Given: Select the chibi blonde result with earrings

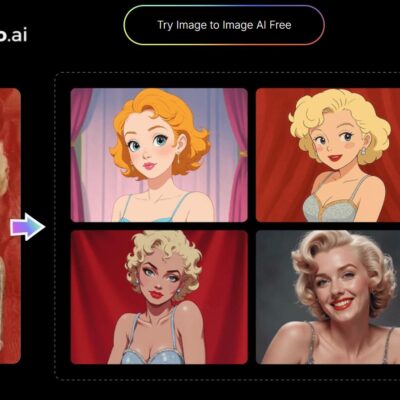Looking at the screenshot, I should tap(328, 155).
